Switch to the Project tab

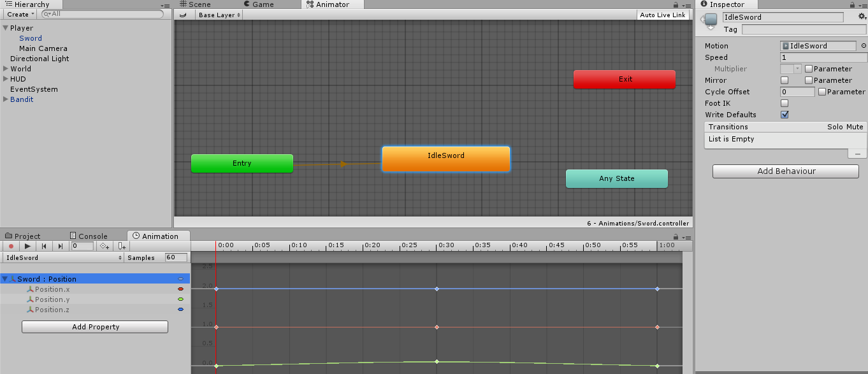[23, 236]
